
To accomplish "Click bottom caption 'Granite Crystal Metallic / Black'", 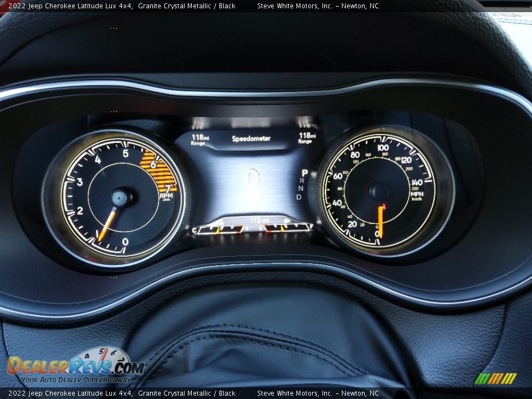I will (187, 393).
